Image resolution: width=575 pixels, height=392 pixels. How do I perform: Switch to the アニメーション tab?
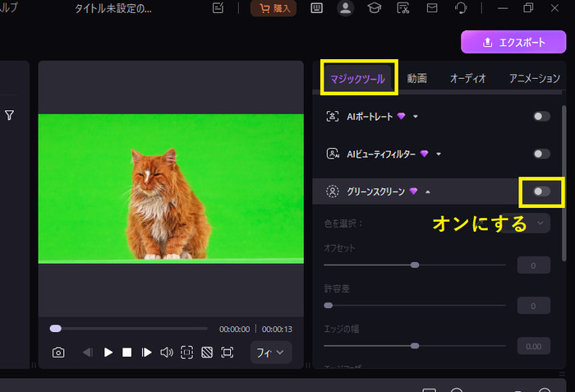[534, 78]
